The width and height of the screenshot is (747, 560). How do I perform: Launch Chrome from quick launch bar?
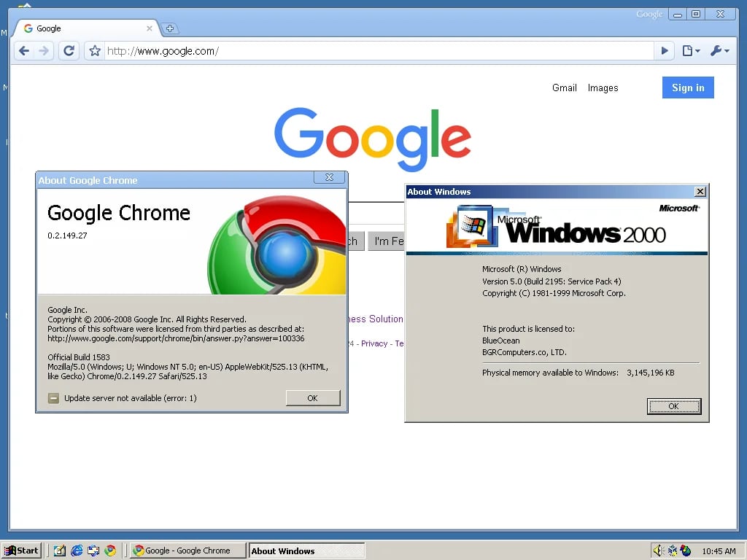(110, 551)
